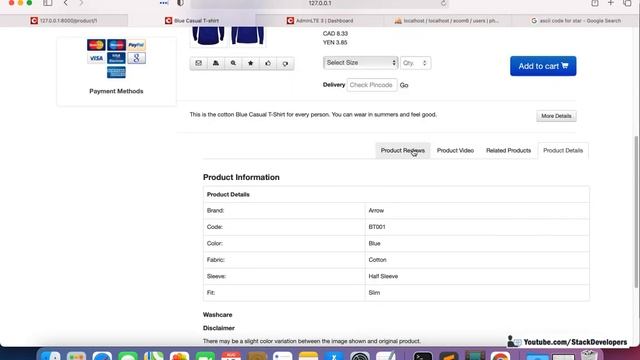Click the More Details button
Screen dimensions: 640x360
(556, 116)
